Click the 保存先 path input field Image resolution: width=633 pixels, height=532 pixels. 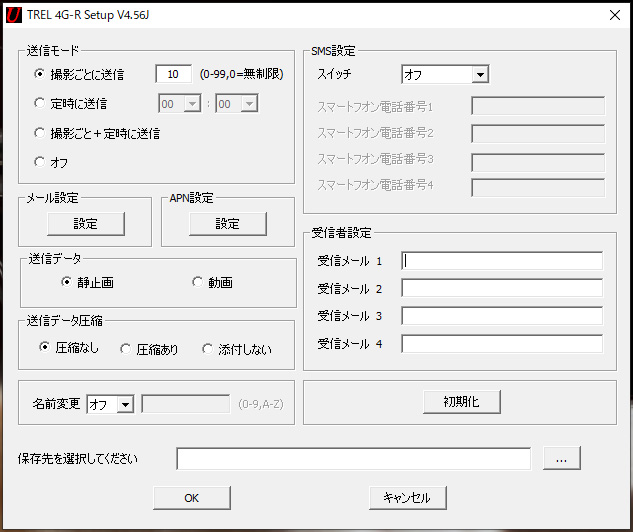click(x=354, y=459)
